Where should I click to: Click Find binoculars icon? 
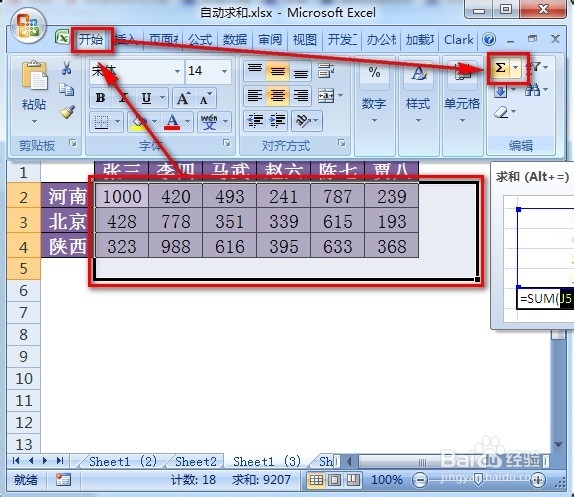click(x=533, y=89)
